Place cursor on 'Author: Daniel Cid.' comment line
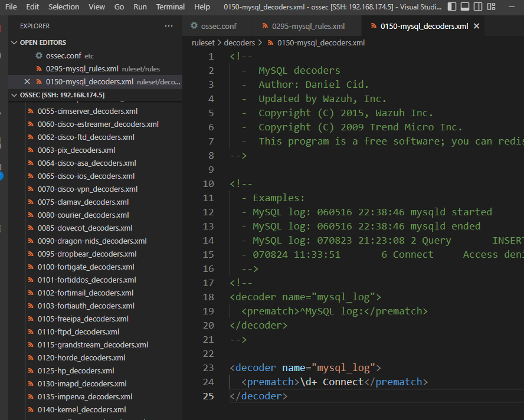The width and height of the screenshot is (524, 420). pyautogui.click(x=313, y=84)
